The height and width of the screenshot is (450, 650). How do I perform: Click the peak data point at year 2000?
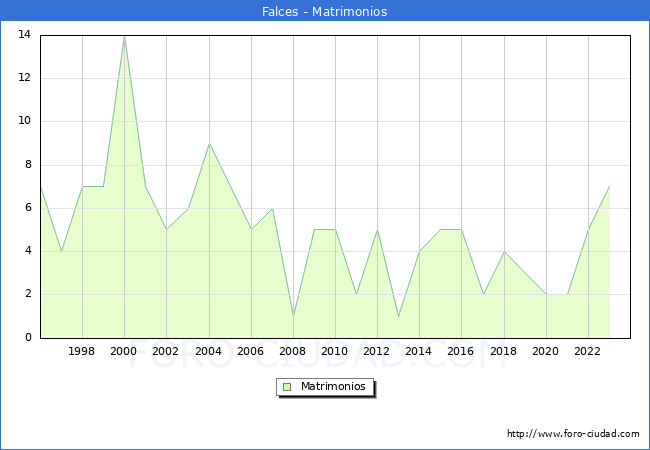[x=124, y=37]
